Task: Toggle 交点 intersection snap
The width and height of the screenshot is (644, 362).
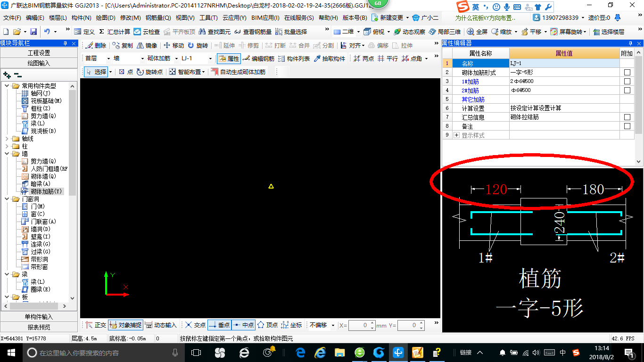Action: [195, 325]
